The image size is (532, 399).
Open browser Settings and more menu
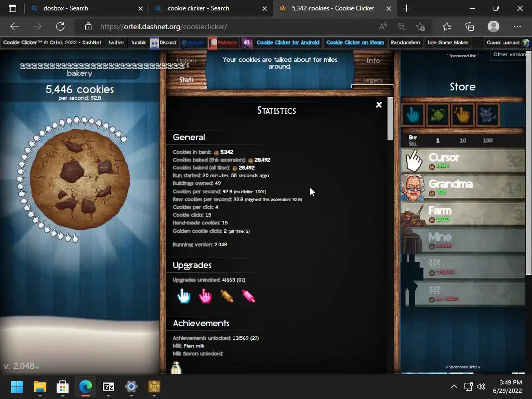[517, 26]
